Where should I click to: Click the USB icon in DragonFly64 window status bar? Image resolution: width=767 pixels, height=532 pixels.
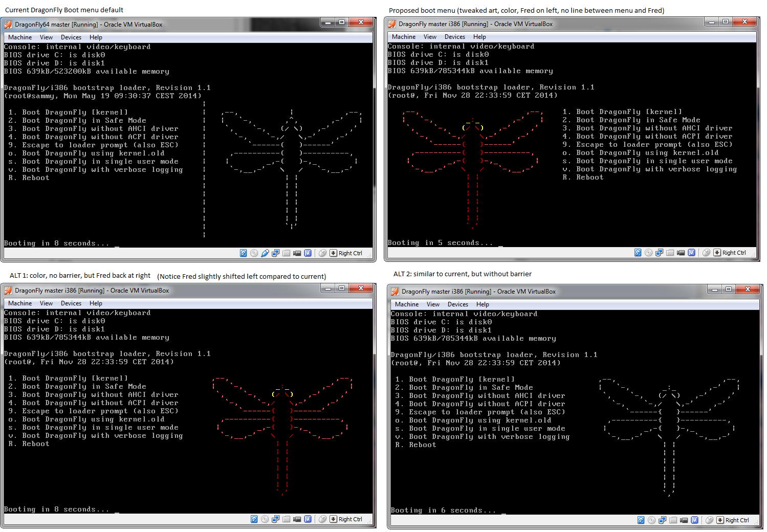(265, 253)
